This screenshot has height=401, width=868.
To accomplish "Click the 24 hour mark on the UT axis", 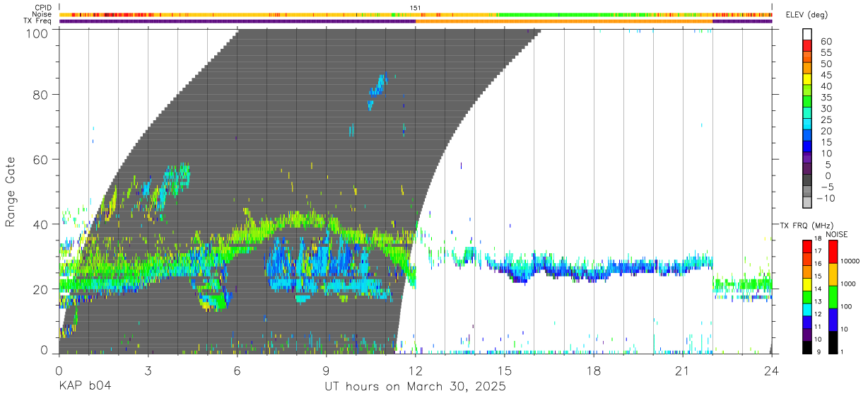I will pyautogui.click(x=772, y=371).
